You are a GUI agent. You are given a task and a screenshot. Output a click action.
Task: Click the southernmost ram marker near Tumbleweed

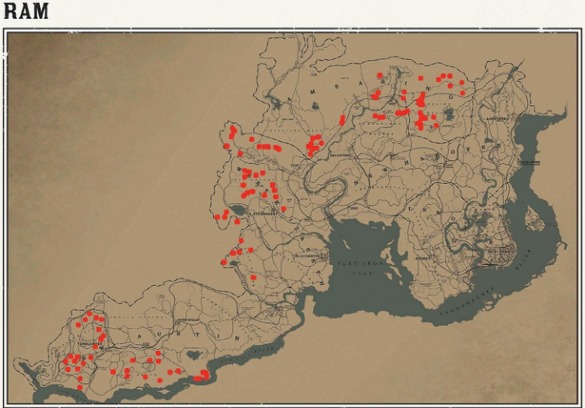tap(79, 387)
